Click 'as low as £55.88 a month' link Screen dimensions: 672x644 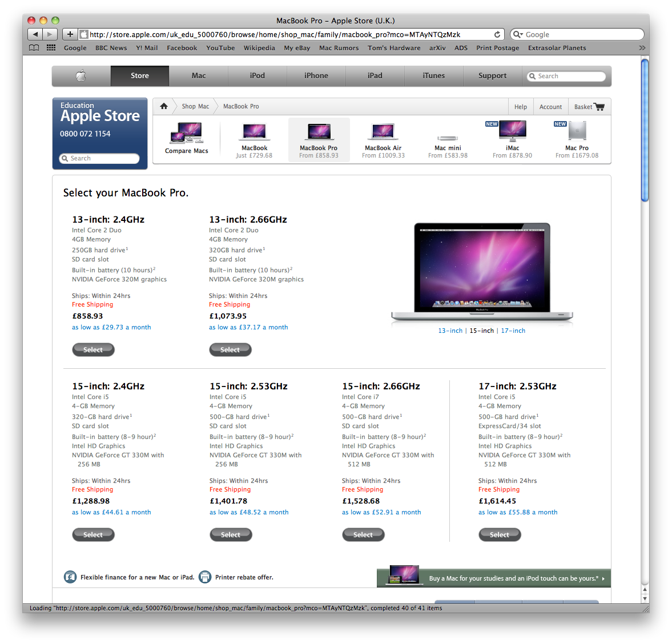pos(518,513)
